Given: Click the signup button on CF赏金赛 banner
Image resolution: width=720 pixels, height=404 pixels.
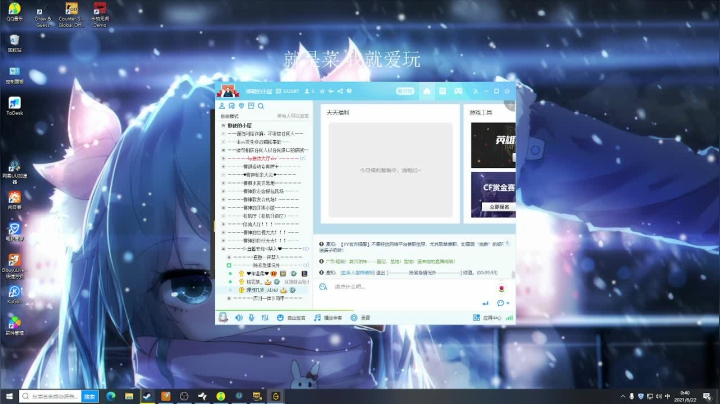Looking at the screenshot, I should pos(499,207).
